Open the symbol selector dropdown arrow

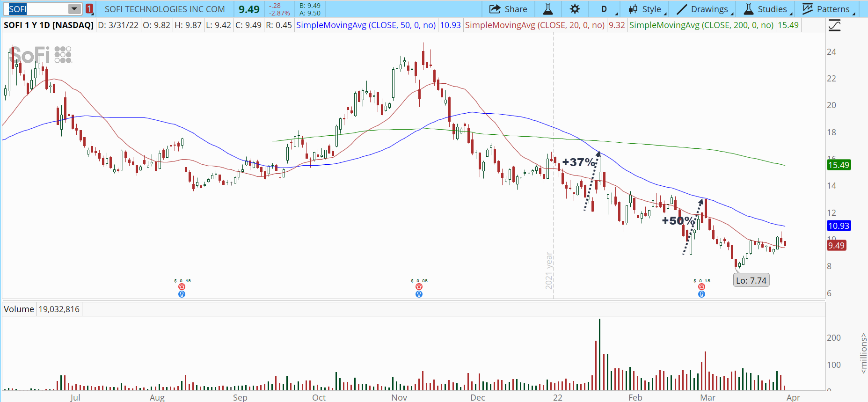click(74, 9)
